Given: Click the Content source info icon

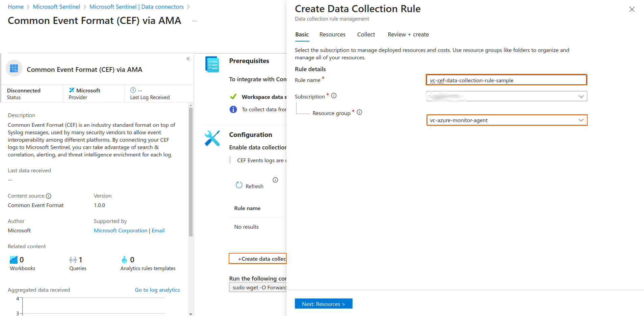Looking at the screenshot, I should 49,196.
